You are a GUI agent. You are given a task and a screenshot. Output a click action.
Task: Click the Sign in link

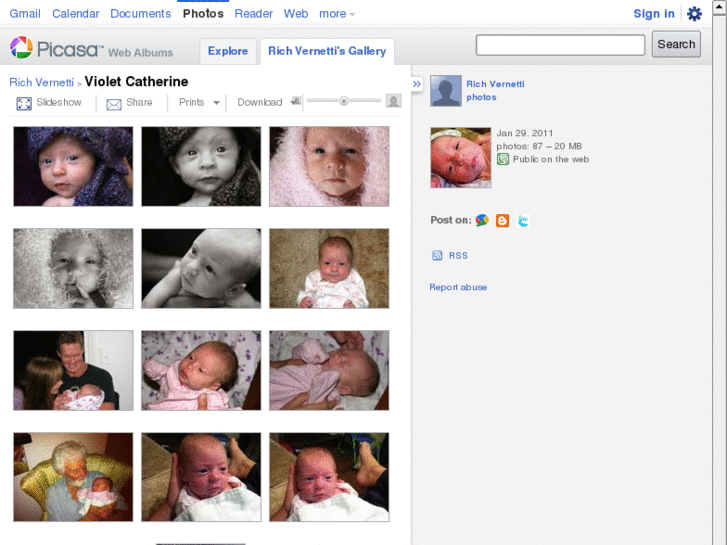[654, 14]
